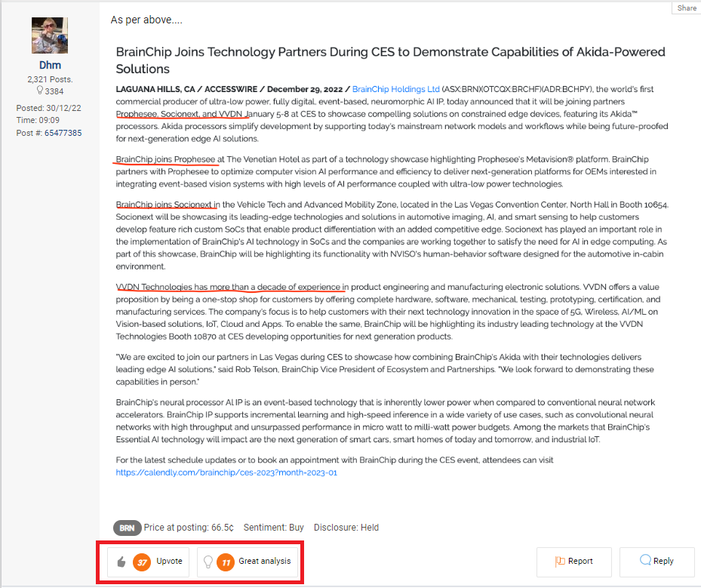Click Dhm's avatar picture
The image size is (701, 588).
click(50, 35)
